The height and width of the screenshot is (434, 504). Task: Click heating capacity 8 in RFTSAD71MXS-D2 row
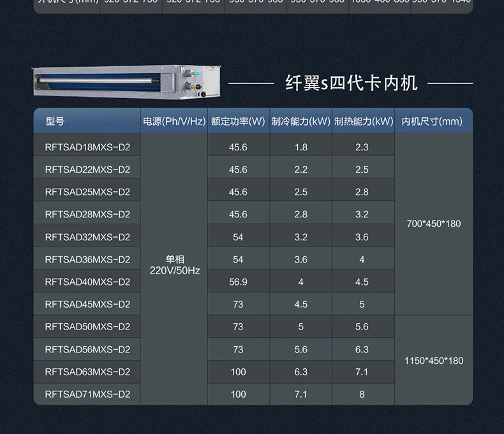pos(362,394)
